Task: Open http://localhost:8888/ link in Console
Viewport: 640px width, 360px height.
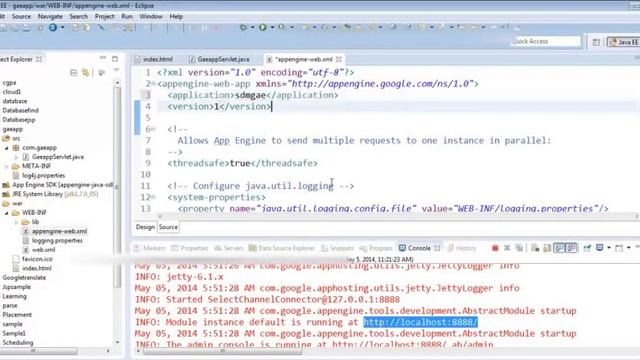Action: pos(420,322)
